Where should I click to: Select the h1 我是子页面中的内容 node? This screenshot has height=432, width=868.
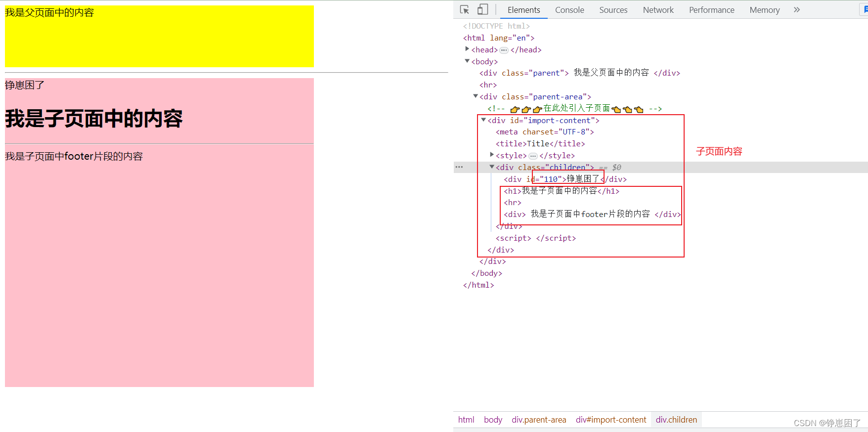coord(562,191)
